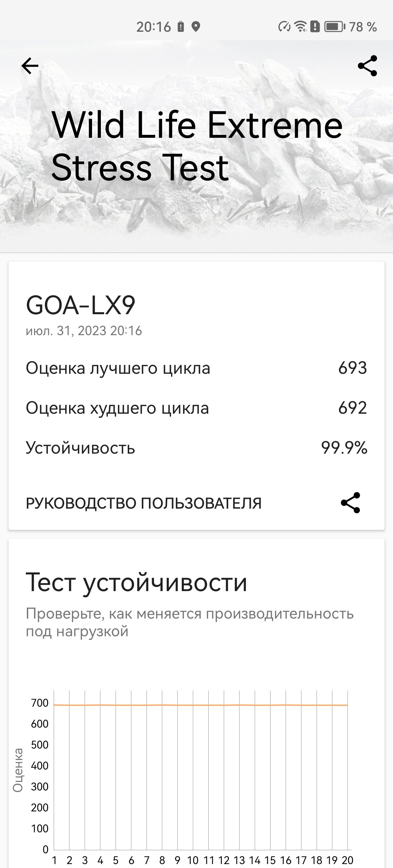Select loop 10 on the chart axis
The height and width of the screenshot is (868, 393).
[x=193, y=860]
